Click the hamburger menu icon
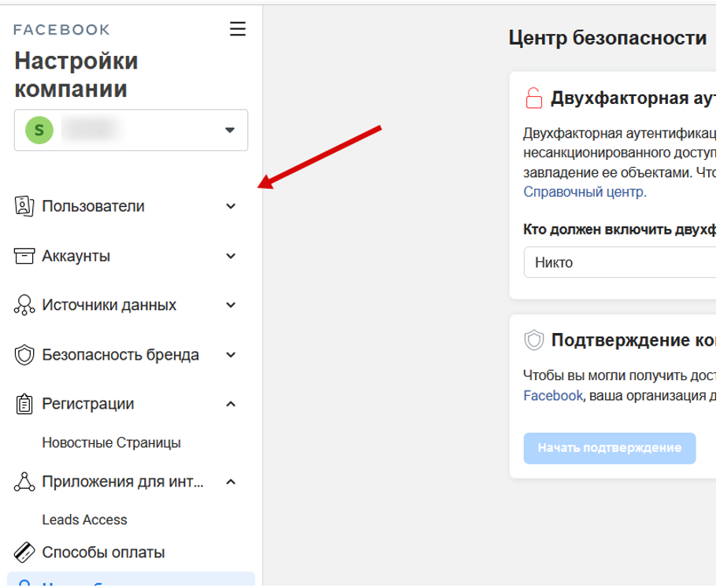This screenshot has height=588, width=720. click(237, 29)
